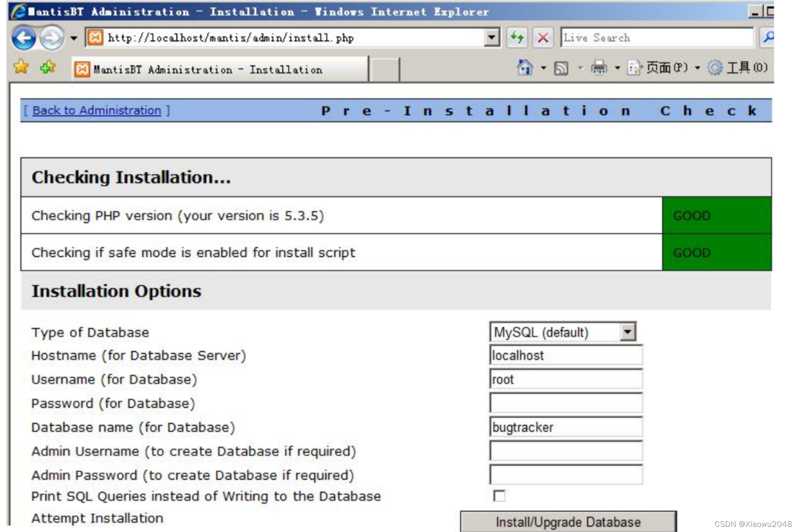800x532 pixels.
Task: Expand the Print options dropdown arrow
Action: click(617, 67)
